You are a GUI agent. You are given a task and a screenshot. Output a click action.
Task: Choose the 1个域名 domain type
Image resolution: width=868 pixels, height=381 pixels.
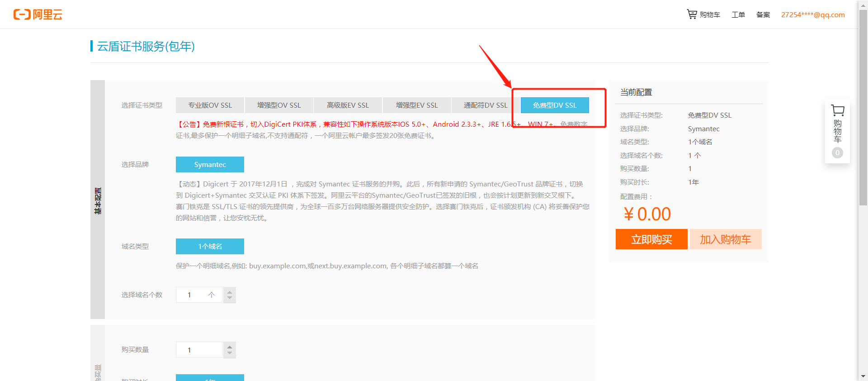210,246
